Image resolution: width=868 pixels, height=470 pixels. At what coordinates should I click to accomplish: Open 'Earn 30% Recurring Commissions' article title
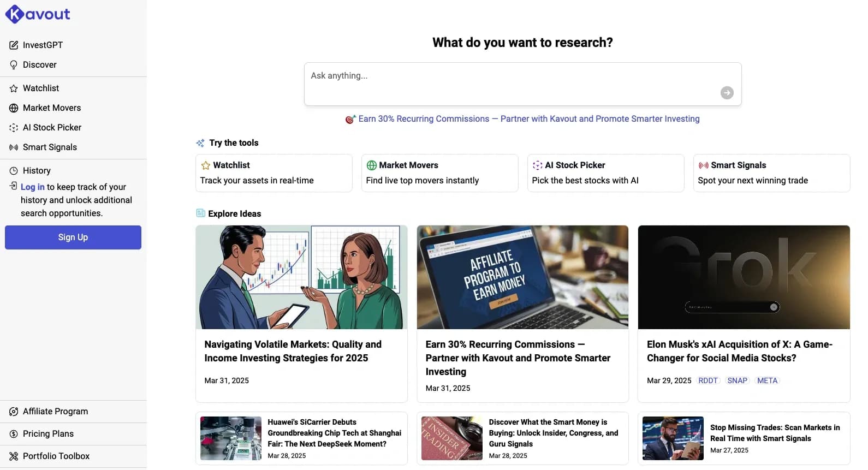click(x=518, y=358)
